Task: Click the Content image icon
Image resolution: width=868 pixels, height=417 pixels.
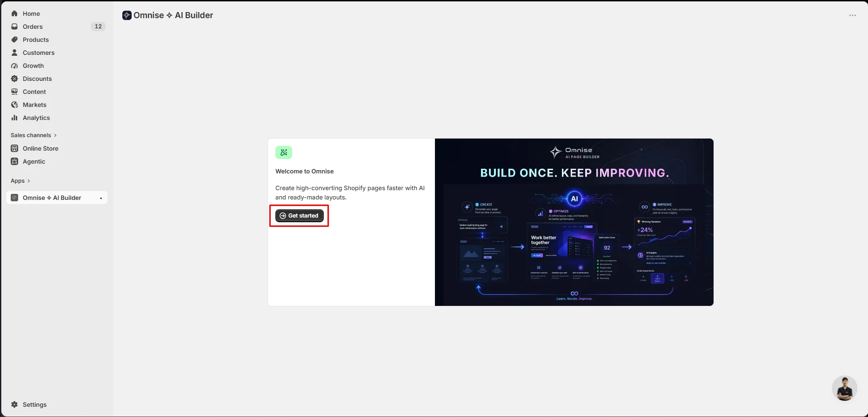Action: point(14,92)
